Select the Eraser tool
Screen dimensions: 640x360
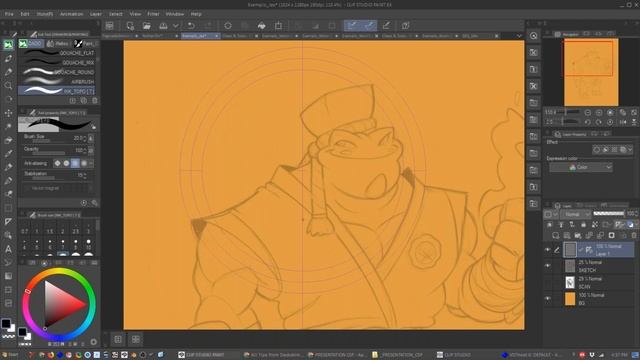8,140
